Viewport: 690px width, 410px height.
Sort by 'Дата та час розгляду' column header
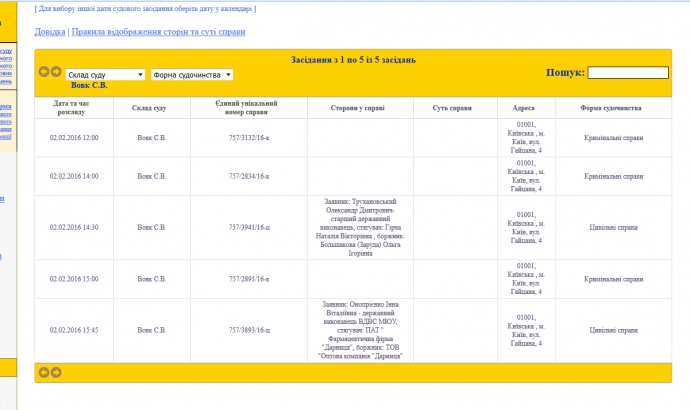(74, 107)
